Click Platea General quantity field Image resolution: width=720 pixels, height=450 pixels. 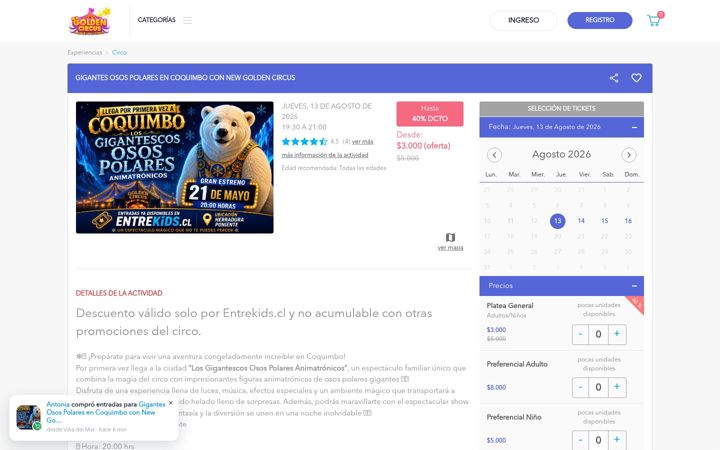point(598,334)
